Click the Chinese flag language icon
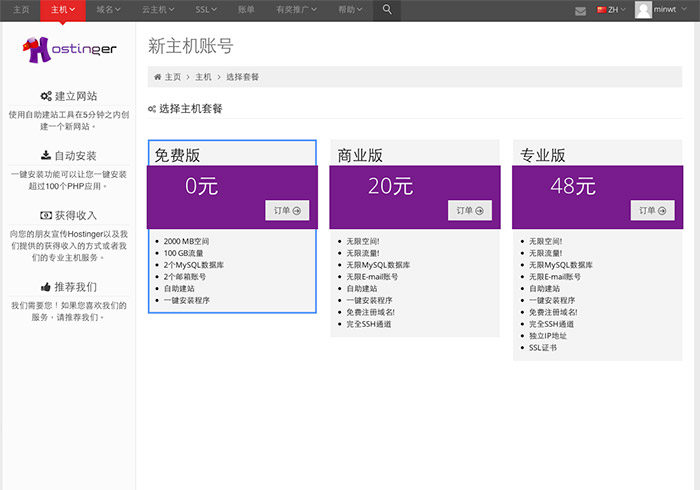Screen dimensions: 700x490 coord(601,9)
